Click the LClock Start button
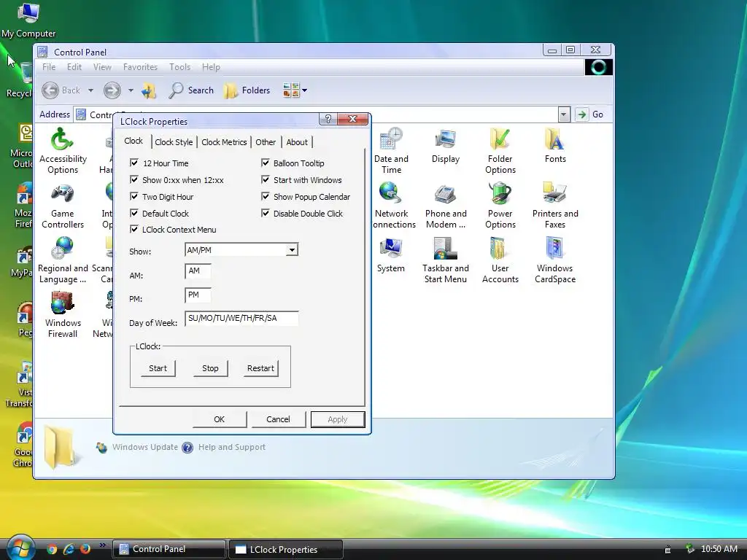The image size is (747, 560). tap(158, 368)
